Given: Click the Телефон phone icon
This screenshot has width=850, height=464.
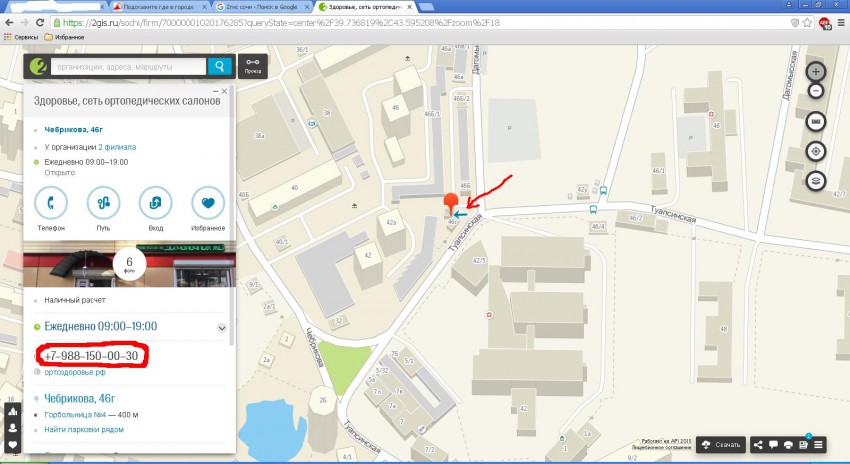Looking at the screenshot, I should pyautogui.click(x=51, y=203).
